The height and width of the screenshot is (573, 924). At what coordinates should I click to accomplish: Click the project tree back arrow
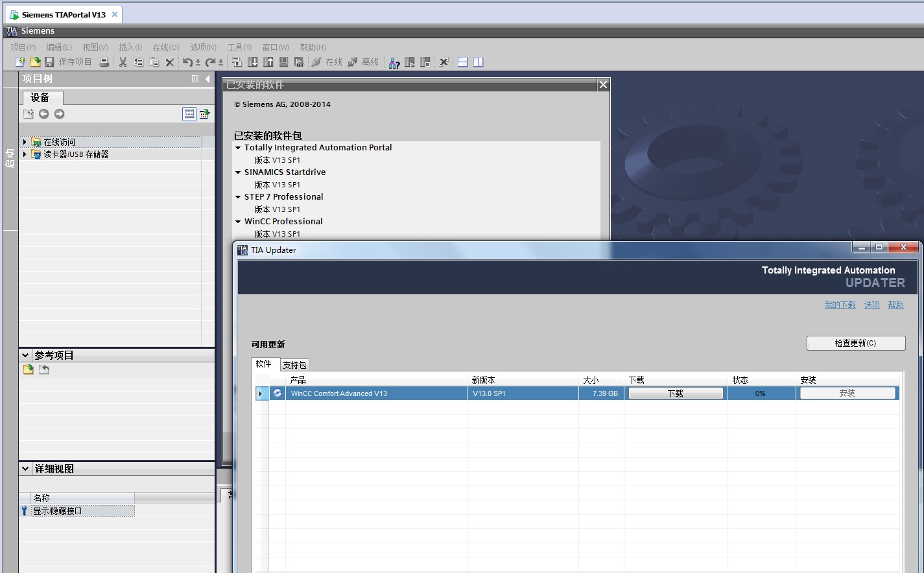coord(44,114)
